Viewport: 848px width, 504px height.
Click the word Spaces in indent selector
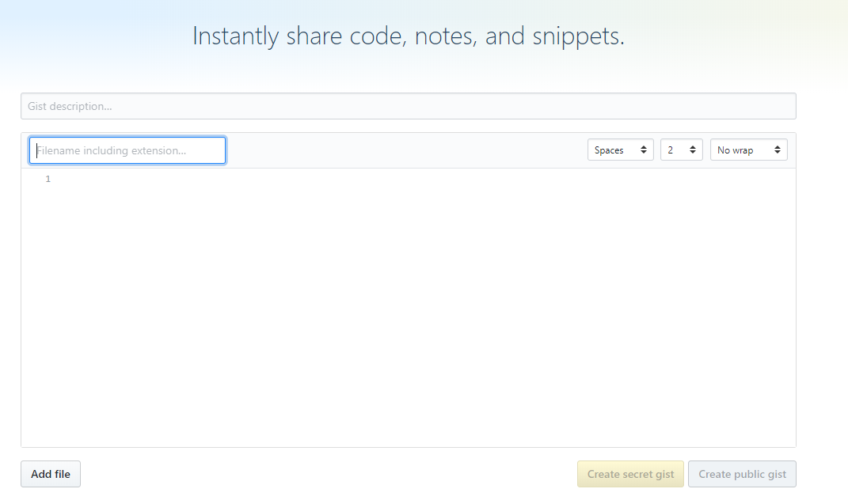point(609,150)
